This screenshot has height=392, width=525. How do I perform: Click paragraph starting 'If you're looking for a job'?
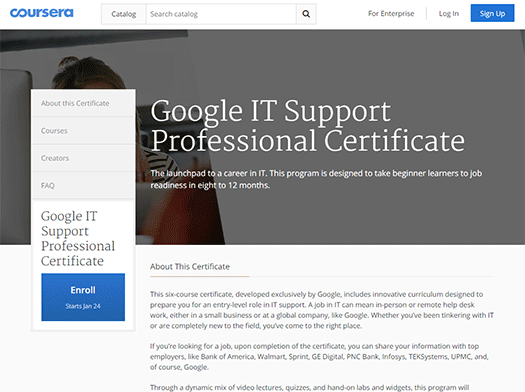[319, 357]
